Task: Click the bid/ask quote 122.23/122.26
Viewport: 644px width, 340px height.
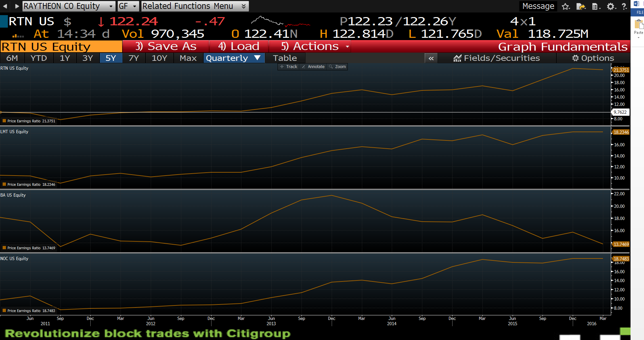Action: [x=398, y=21]
